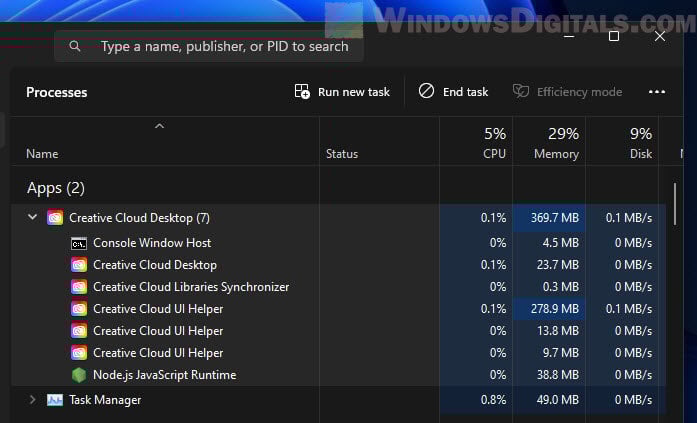Sort processes by Status column header
Image resolution: width=697 pixels, height=423 pixels.
click(x=379, y=141)
